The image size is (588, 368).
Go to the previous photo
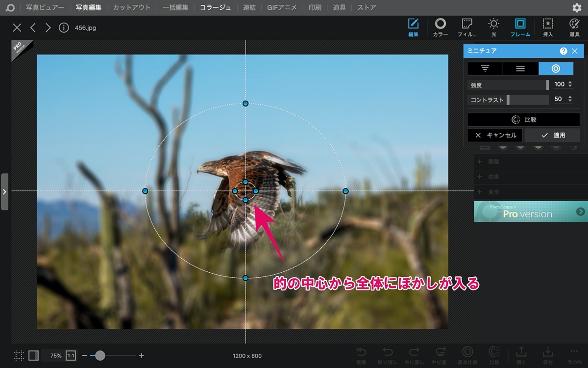click(33, 27)
